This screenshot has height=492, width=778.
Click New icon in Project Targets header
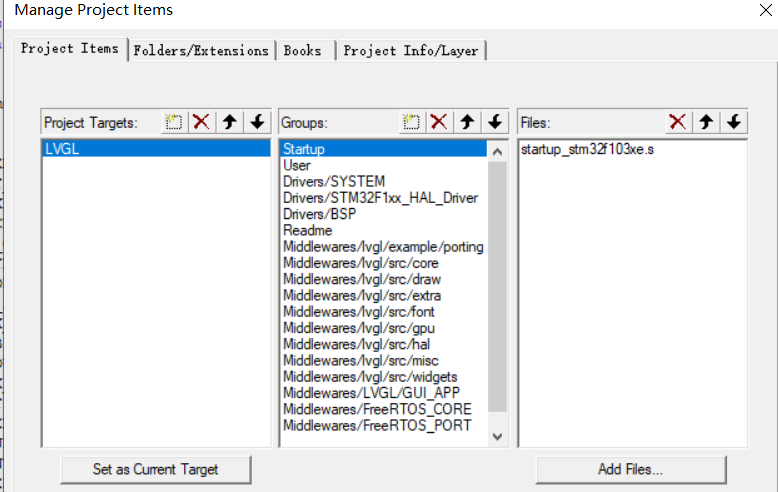tap(174, 122)
